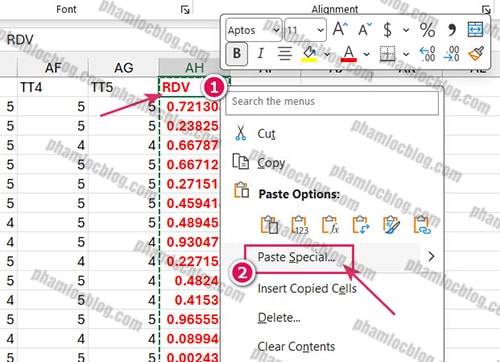Open Alignment group dialog launcher
The width and height of the screenshot is (500, 362).
[x=486, y=10]
